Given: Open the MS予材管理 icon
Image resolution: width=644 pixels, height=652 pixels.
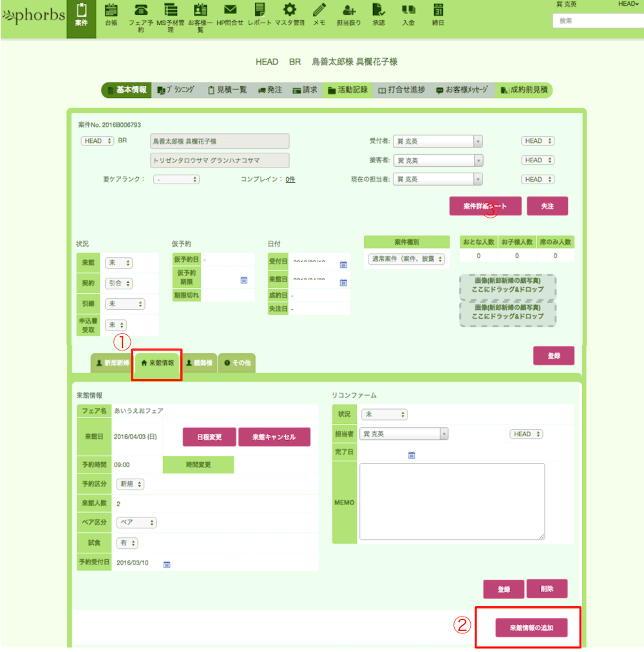Looking at the screenshot, I should point(171,17).
